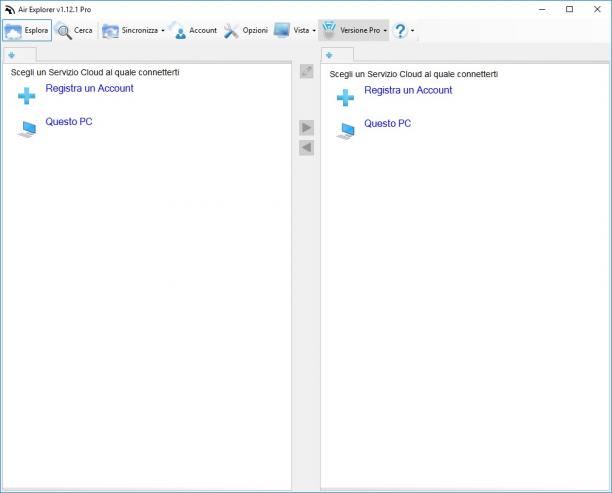
Task: Open the Cerca search tool
Action: point(74,30)
